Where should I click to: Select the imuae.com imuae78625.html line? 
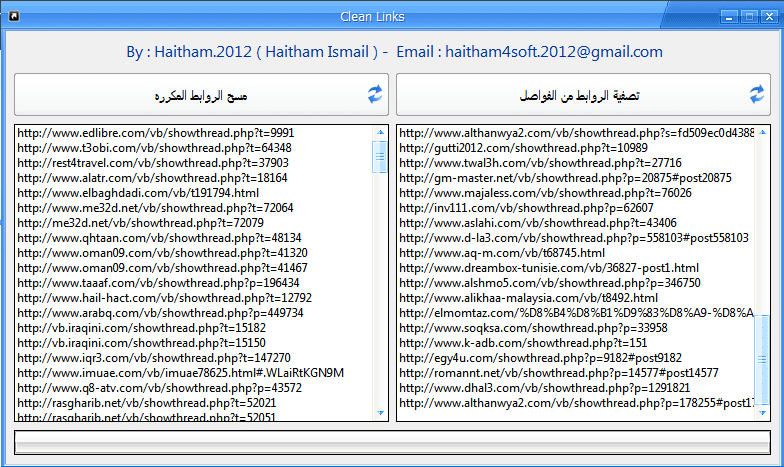[x=180, y=373]
